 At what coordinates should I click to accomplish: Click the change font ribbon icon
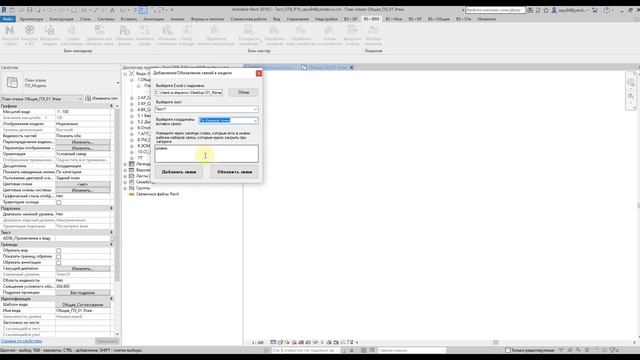tap(144, 31)
